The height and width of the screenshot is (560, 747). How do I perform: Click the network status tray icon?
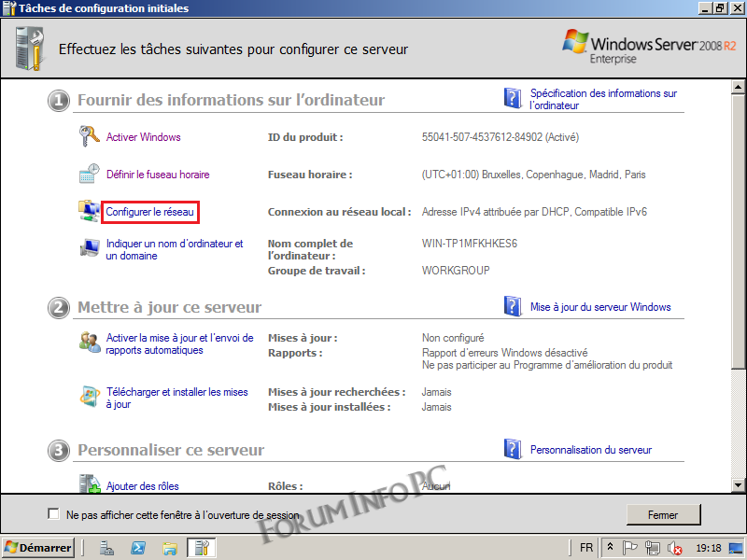pos(652,548)
